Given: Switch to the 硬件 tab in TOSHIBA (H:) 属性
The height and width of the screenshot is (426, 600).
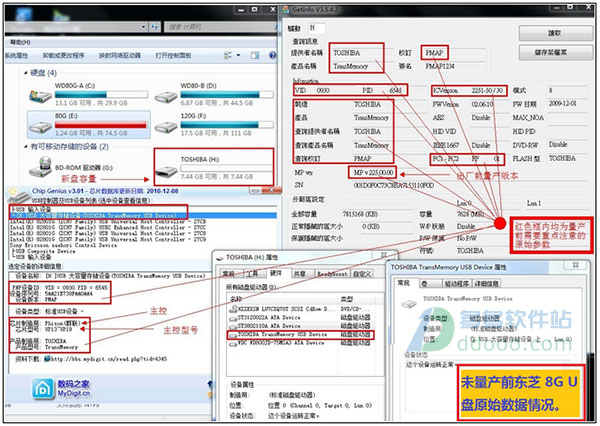Looking at the screenshot, I should point(276,273).
